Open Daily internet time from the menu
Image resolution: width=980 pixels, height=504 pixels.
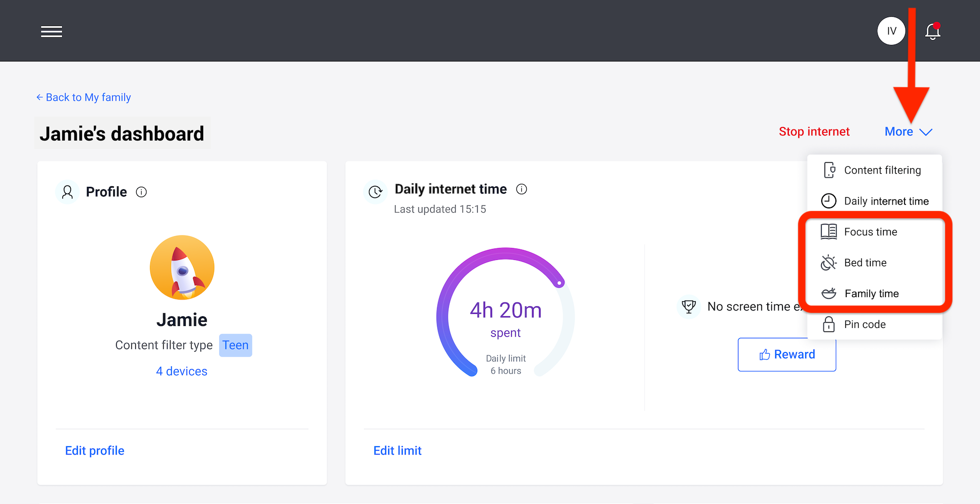(886, 201)
